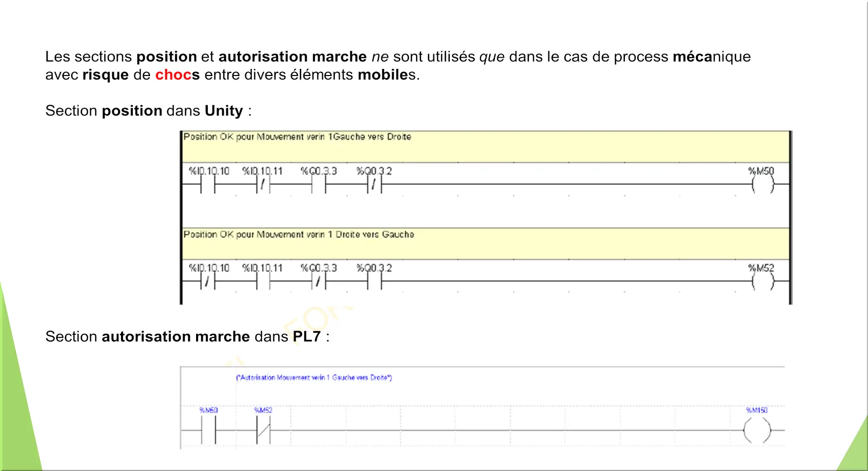Select the %M50 output coil in Unity
Image resolution: width=868 pixels, height=471 pixels.
point(763,185)
